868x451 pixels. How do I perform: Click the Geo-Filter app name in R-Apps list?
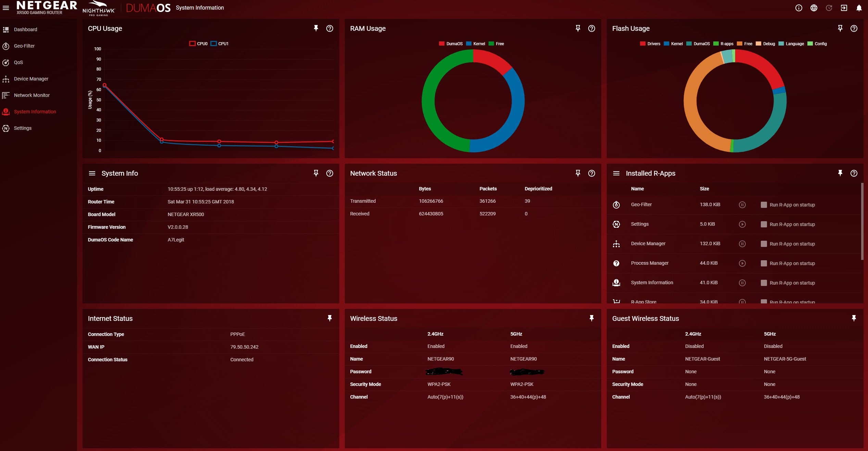coord(641,204)
